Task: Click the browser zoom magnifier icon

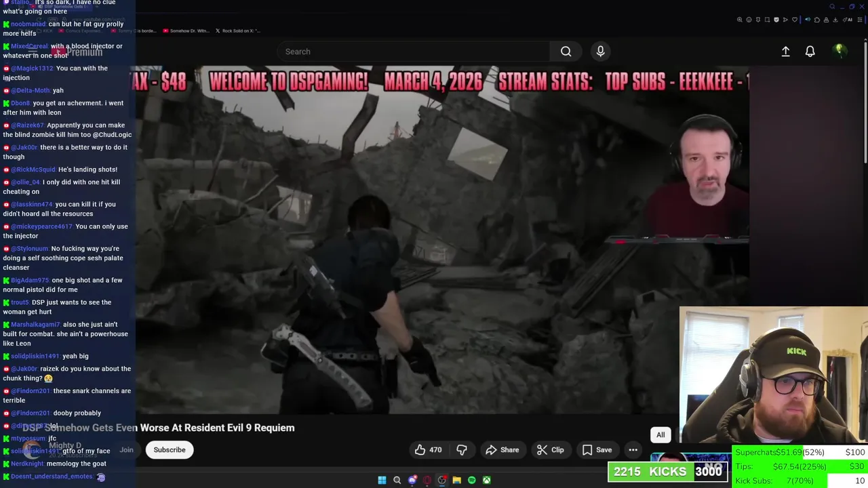Action: pos(740,20)
